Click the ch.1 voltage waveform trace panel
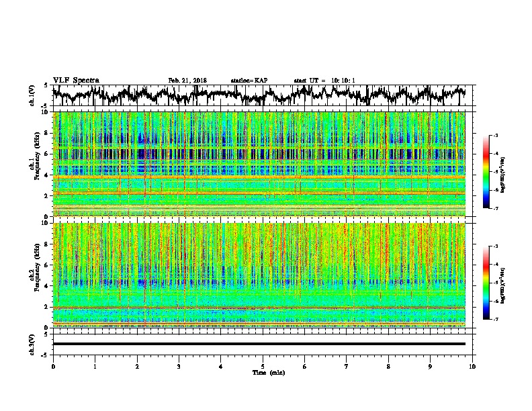Image resolution: width=532 pixels, height=411 pixels. coord(262,95)
